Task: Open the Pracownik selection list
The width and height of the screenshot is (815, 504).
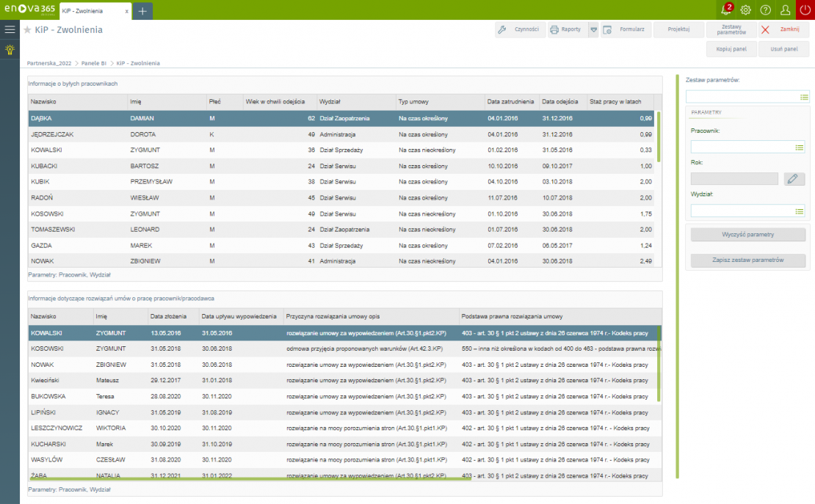Action: tap(800, 147)
